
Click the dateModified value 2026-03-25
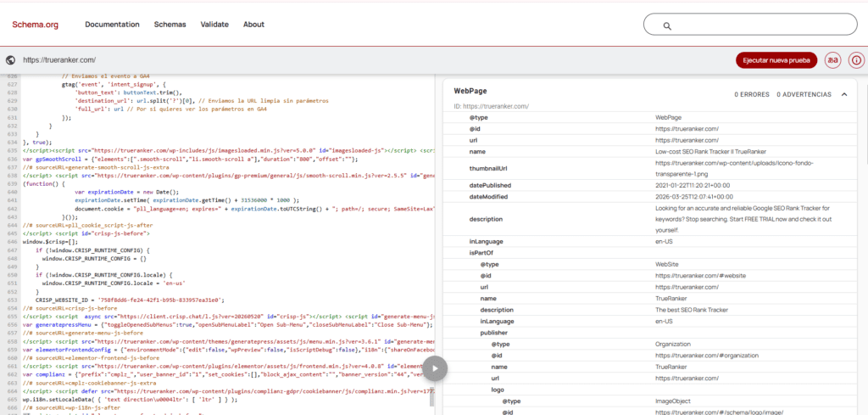[x=694, y=197]
